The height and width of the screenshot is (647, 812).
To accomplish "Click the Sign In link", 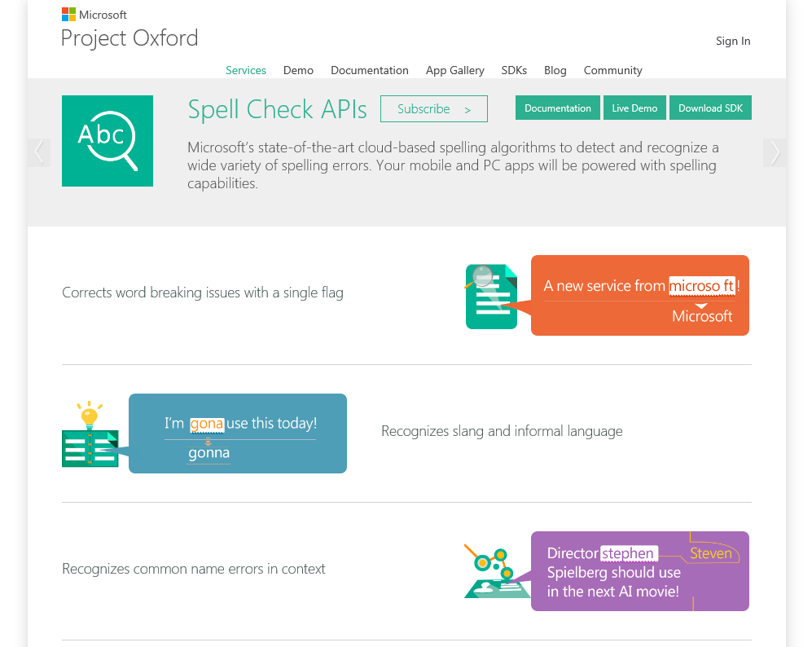I will click(733, 41).
